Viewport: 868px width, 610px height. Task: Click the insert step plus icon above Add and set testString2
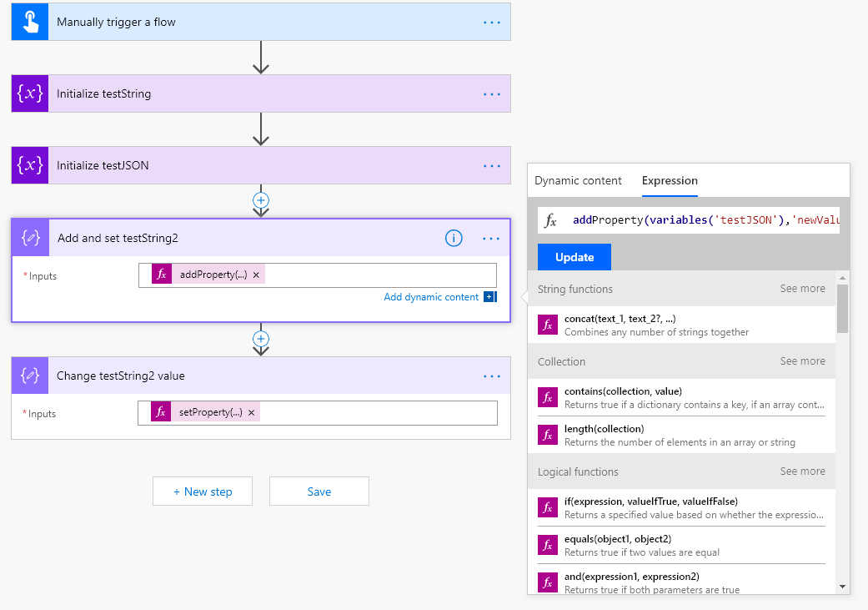261,200
